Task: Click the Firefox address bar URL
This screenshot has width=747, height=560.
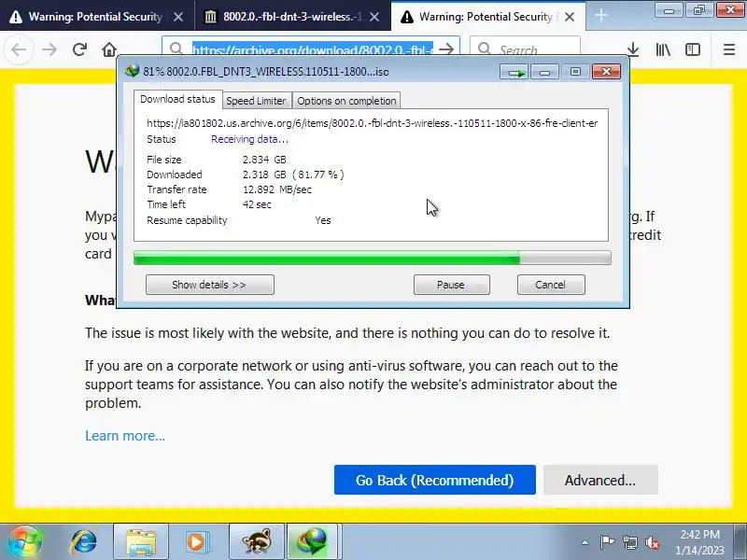Action: pyautogui.click(x=313, y=49)
